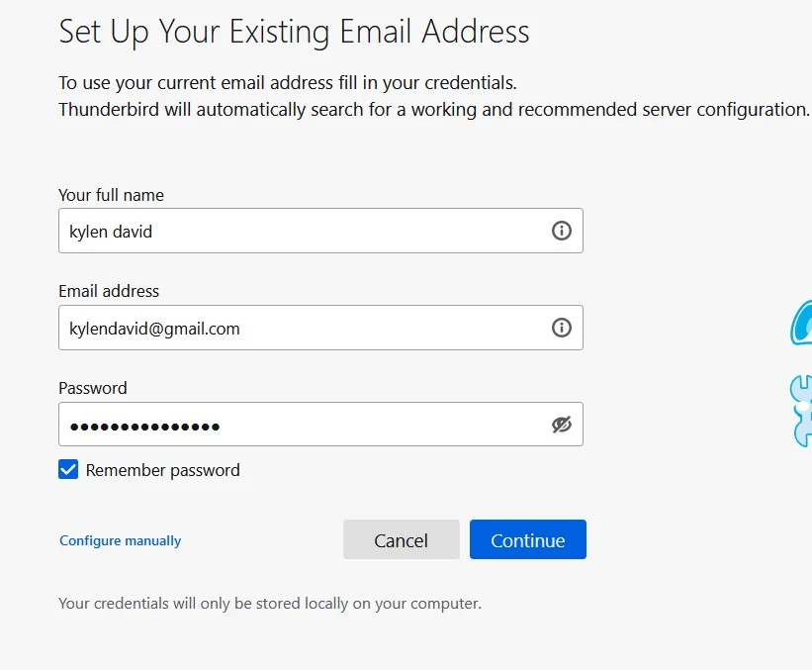The height and width of the screenshot is (670, 812).
Task: Click the automatic server configuration description text
Action: (432, 109)
